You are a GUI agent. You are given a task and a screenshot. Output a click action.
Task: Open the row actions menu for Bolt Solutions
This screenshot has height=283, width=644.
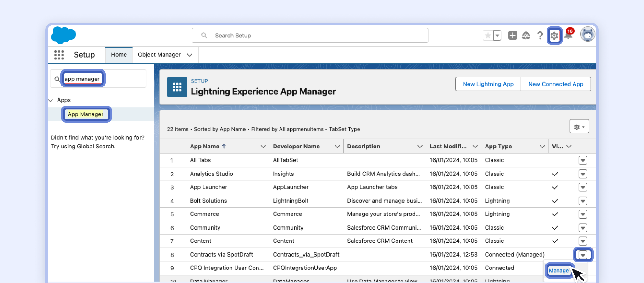(x=583, y=201)
